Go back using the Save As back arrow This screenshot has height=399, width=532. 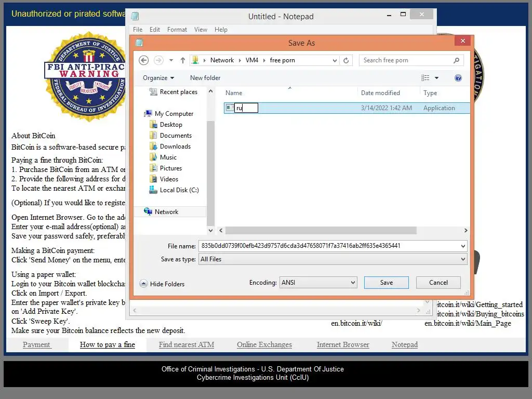pos(144,60)
